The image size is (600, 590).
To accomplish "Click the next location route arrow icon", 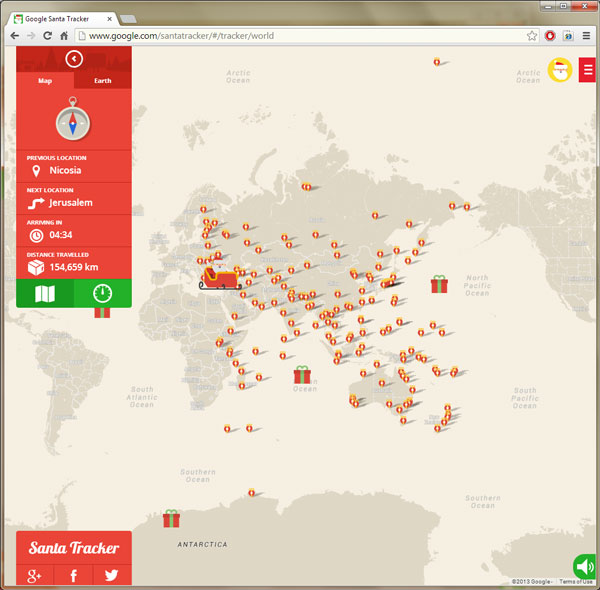I will [x=36, y=203].
